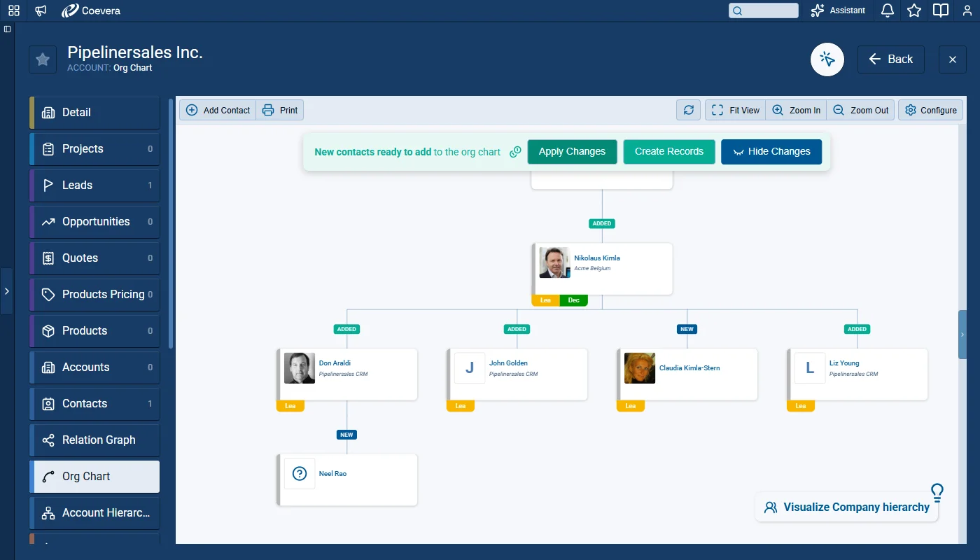Open the user profile icon
The width and height of the screenshot is (980, 560).
click(x=967, y=10)
